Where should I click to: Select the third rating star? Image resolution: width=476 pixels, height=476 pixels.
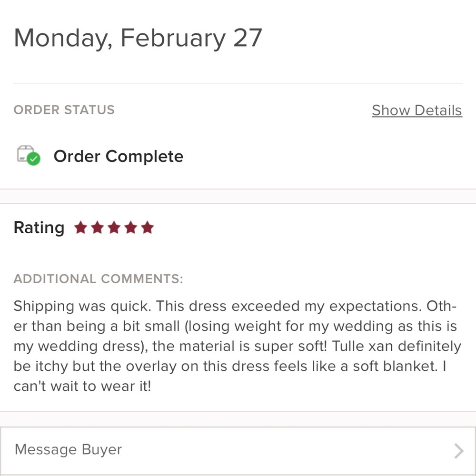(114, 228)
